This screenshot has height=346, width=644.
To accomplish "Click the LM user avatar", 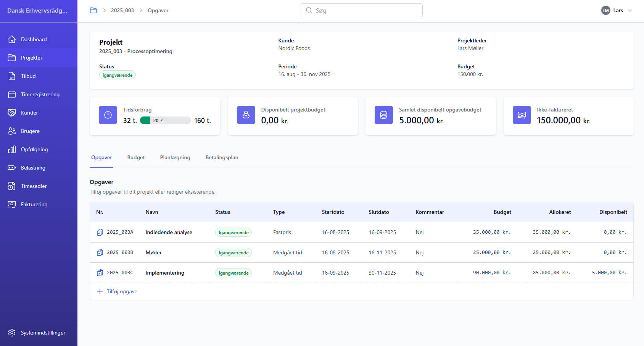I will [606, 10].
